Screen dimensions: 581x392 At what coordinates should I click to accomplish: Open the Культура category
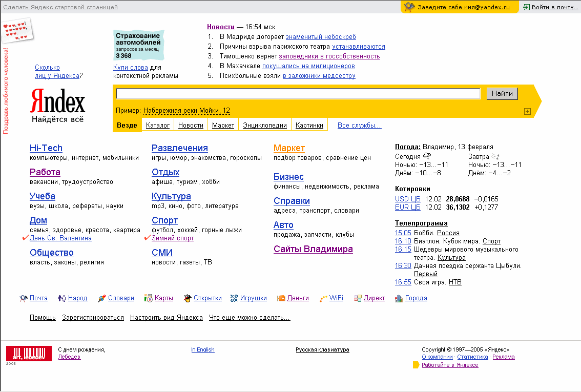coord(171,196)
